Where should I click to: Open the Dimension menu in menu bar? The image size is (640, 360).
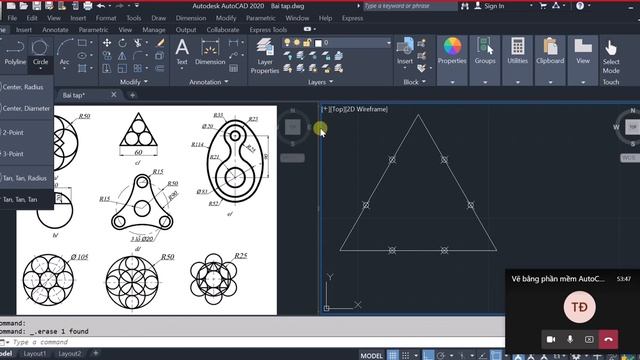point(191,18)
